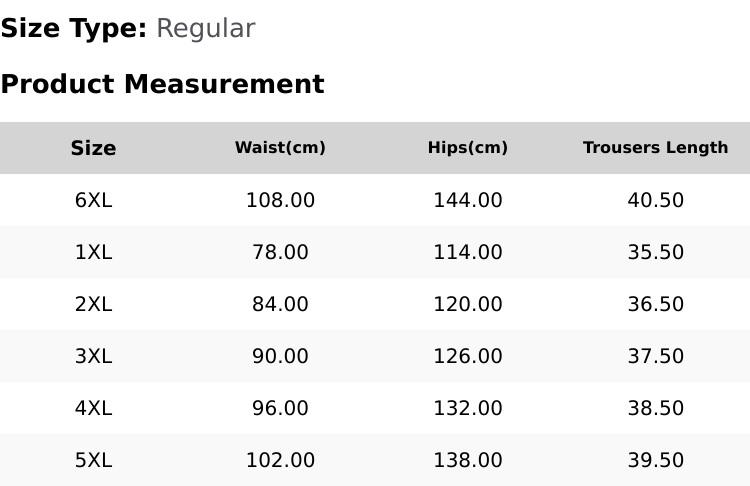750x486 pixels.
Task: Select the 4XL size cell
Action: point(93,409)
